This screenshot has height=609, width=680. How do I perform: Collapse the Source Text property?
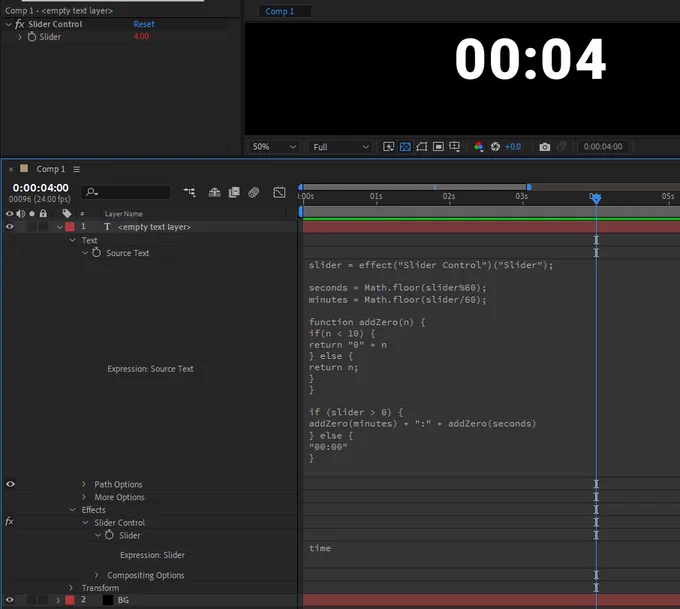tap(85, 253)
